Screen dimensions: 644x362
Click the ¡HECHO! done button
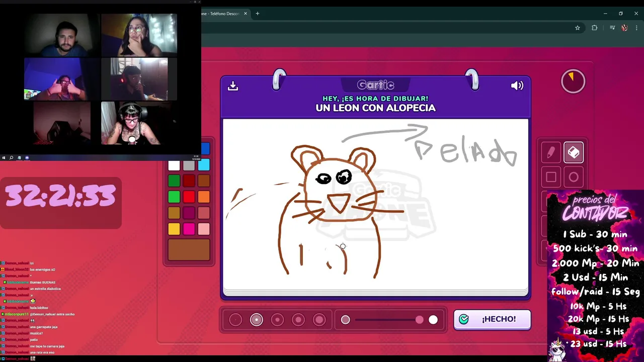point(492,319)
